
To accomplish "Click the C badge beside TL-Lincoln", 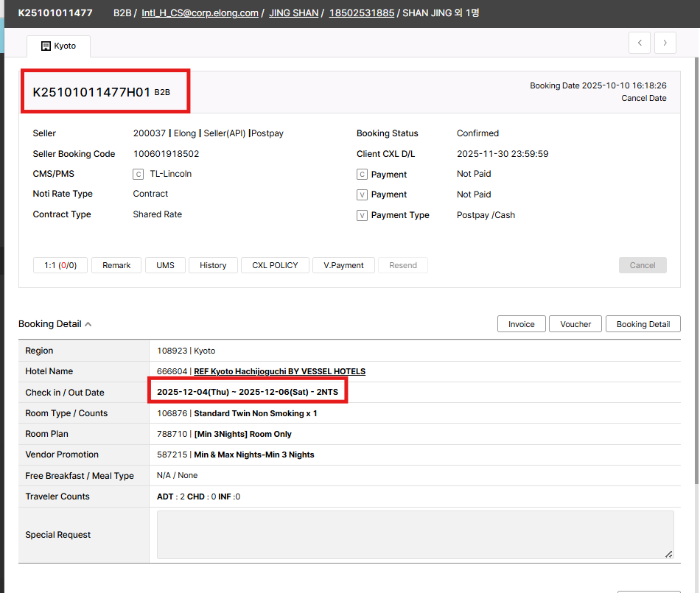I will point(138,175).
